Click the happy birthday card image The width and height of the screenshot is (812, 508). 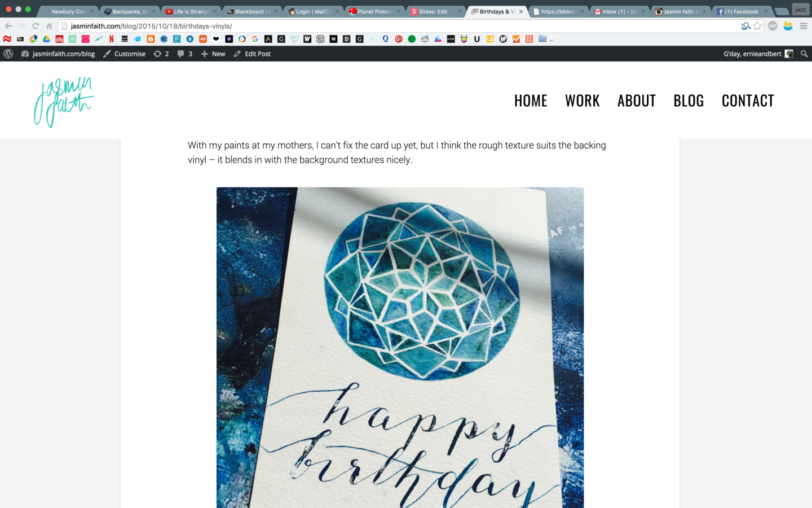400,348
